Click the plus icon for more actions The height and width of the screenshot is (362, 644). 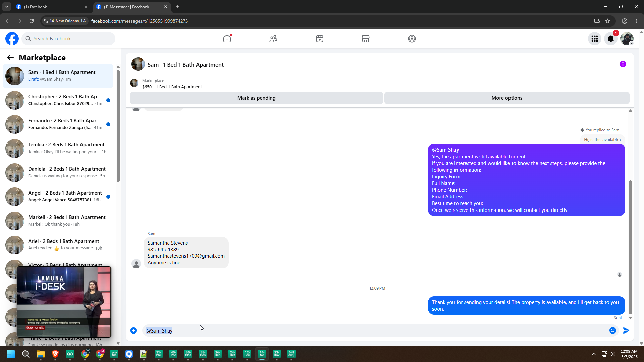pyautogui.click(x=133, y=330)
